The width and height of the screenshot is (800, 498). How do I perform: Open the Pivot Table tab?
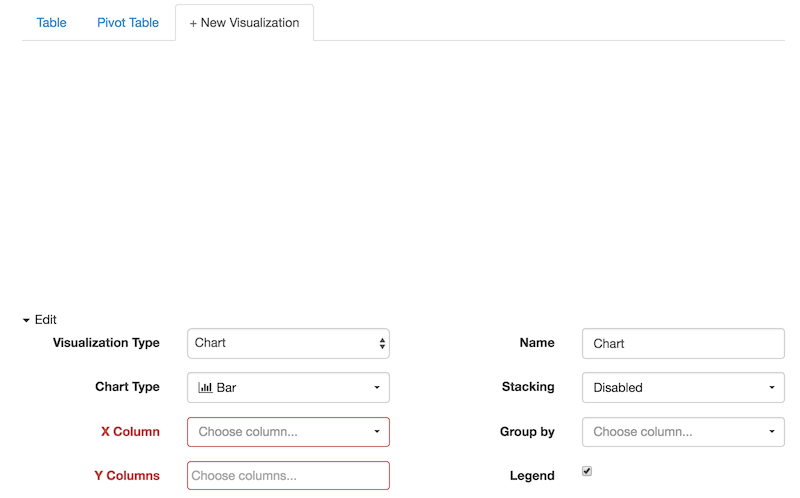128,22
